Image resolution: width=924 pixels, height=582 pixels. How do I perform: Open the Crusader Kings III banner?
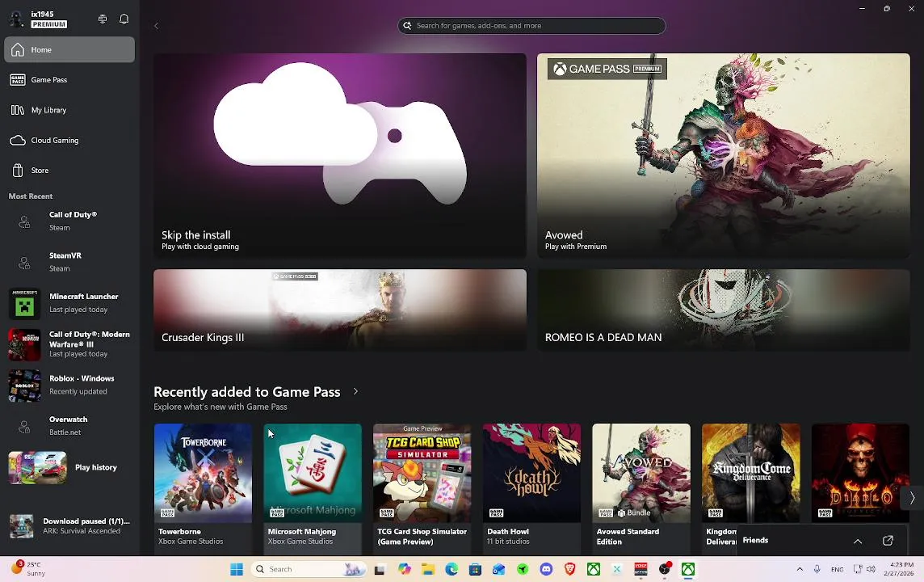[x=340, y=310]
